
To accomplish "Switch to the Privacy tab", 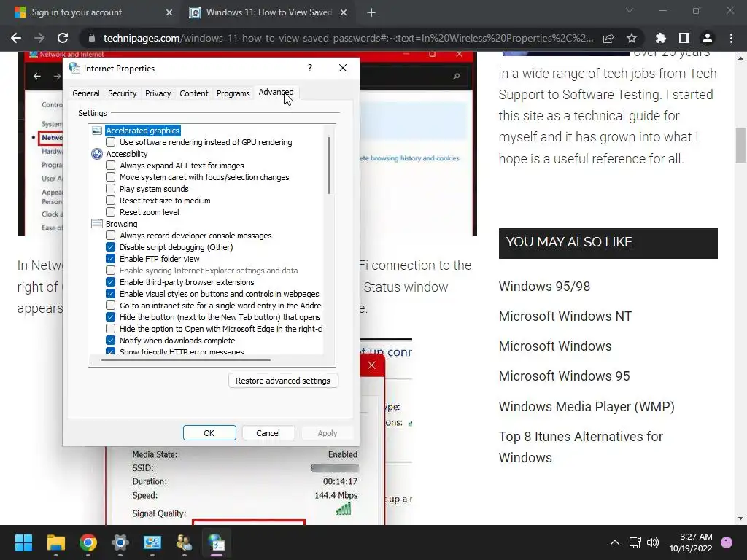I will (x=158, y=93).
